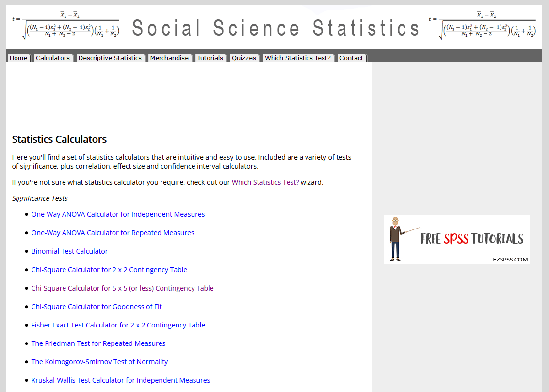Open The Kolmogorov-Smirnov Test of Normality
The height and width of the screenshot is (392, 549).
(99, 362)
